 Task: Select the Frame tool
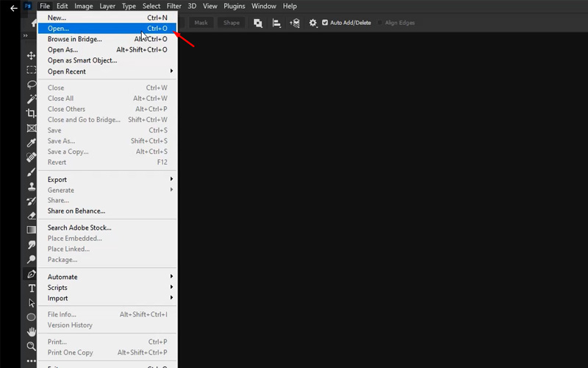31,128
